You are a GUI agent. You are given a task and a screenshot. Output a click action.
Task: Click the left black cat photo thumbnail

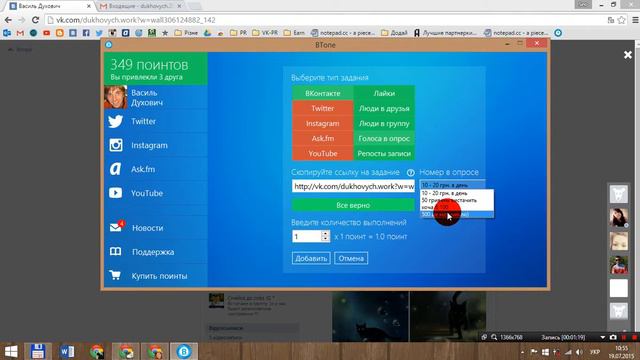point(370,317)
